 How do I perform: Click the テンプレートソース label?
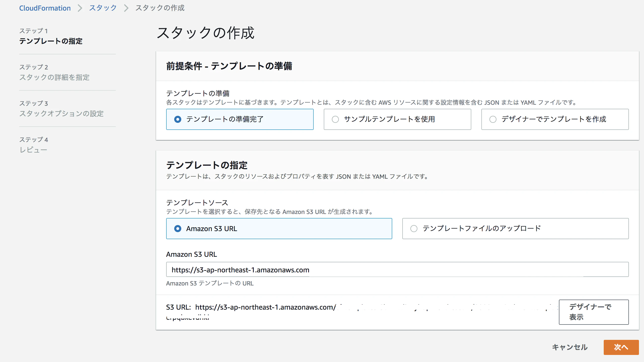tap(197, 203)
